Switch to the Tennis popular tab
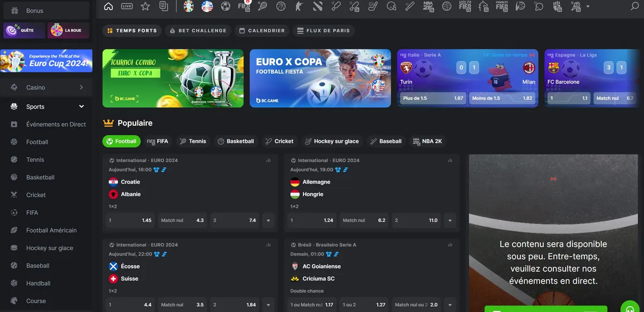 [x=193, y=141]
